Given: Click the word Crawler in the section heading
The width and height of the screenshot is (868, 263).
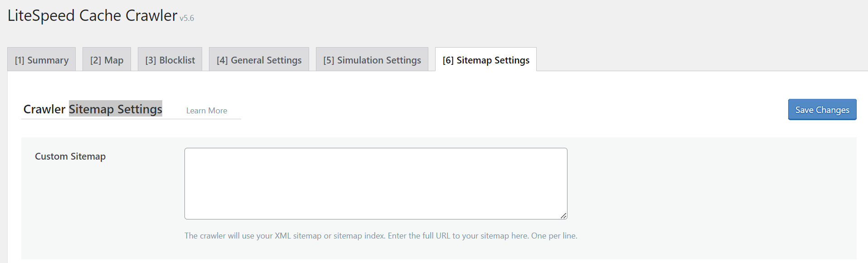Looking at the screenshot, I should point(44,109).
